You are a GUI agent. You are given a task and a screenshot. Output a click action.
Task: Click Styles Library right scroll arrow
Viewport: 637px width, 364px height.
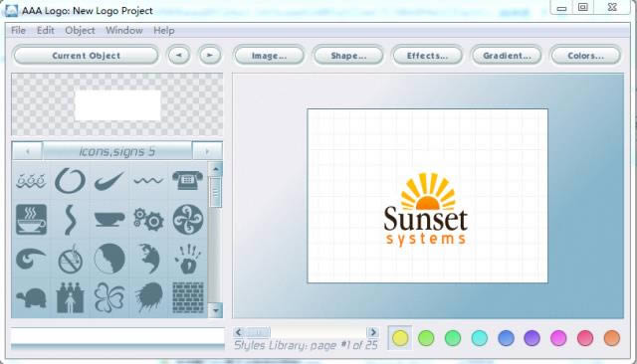tap(372, 332)
